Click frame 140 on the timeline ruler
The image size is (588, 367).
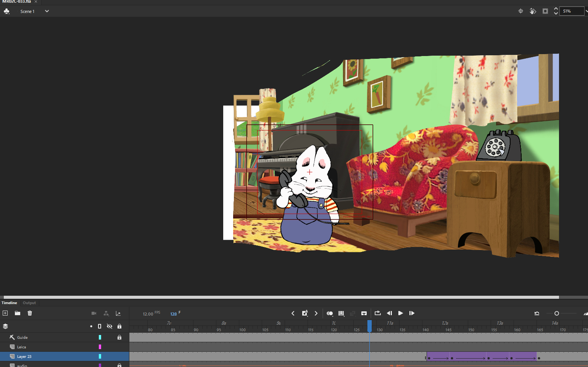point(425,330)
